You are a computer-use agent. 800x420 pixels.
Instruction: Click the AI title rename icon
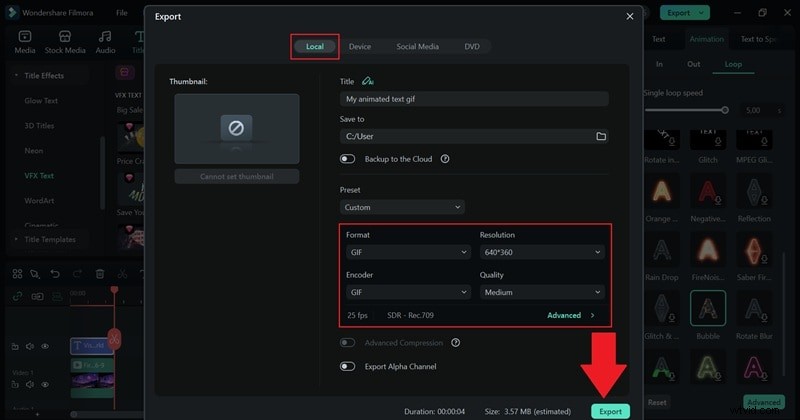click(x=368, y=80)
